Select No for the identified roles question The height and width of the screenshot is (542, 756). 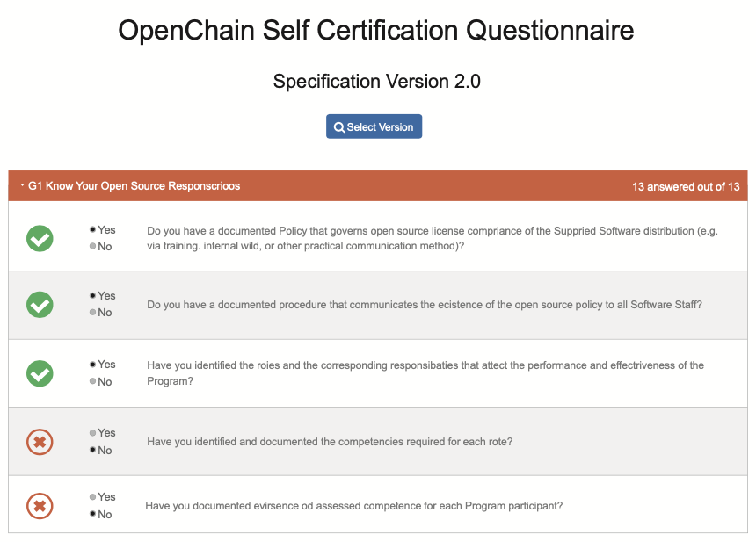93,381
